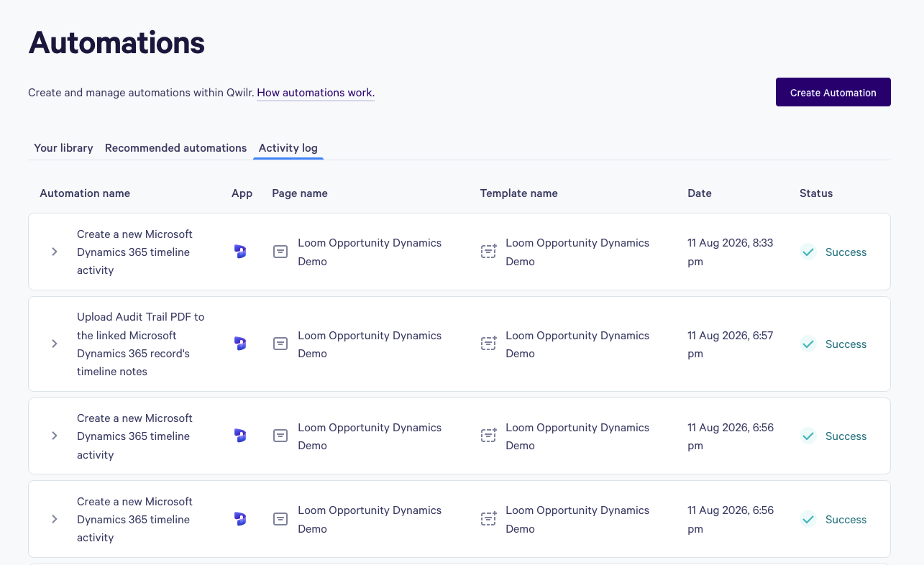This screenshot has width=924, height=565.
Task: Expand the Upload Audit Trail PDF row
Action: coord(55,344)
